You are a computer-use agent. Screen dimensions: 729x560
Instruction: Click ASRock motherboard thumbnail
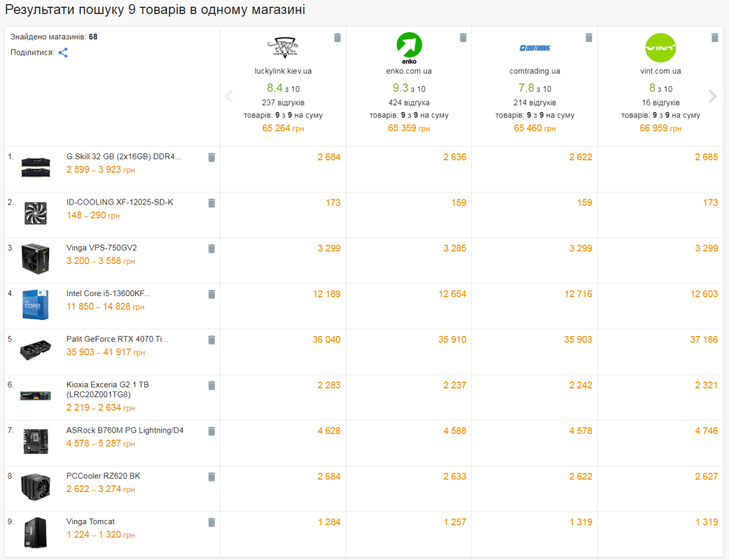(x=36, y=442)
